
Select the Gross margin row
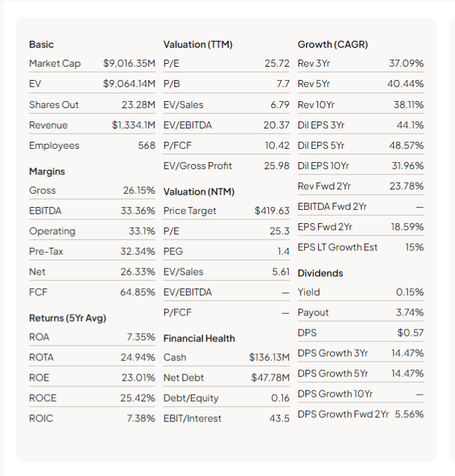92,190
